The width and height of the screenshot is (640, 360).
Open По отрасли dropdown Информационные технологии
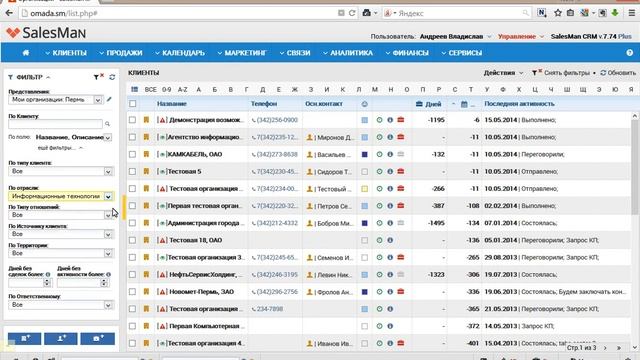click(x=60, y=196)
